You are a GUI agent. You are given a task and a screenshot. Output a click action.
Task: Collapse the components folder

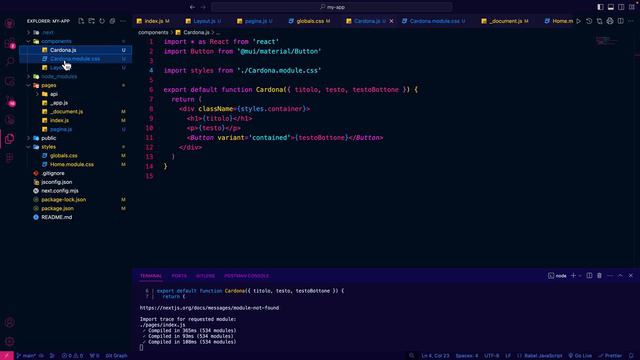[28, 41]
